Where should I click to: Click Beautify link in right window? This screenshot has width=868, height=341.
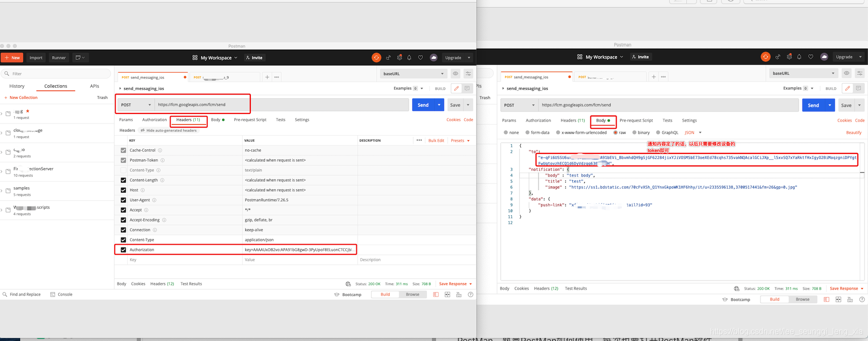(x=854, y=133)
